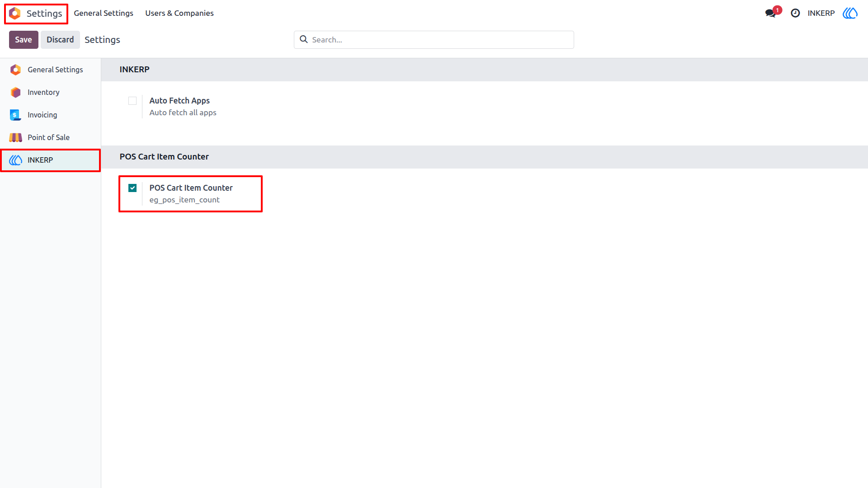Click the Point of Sale sidebar icon
Viewport: 868px width, 488px height.
15,137
